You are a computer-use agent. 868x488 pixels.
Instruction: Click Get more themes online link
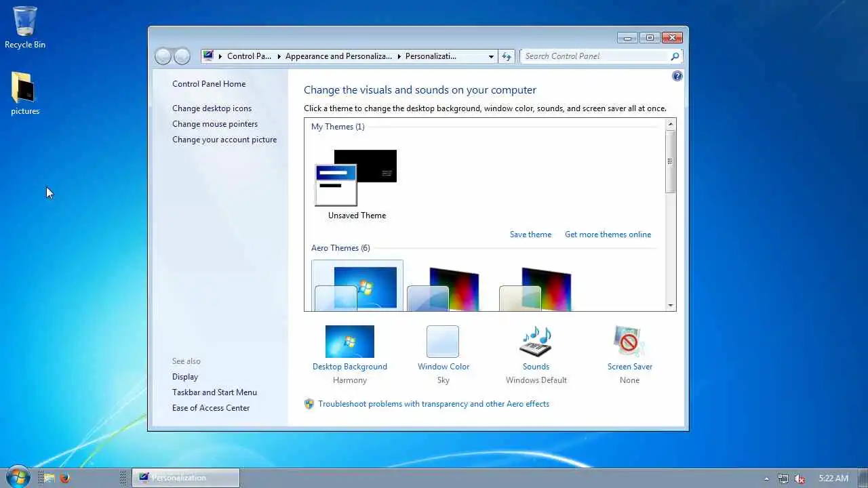(x=608, y=235)
